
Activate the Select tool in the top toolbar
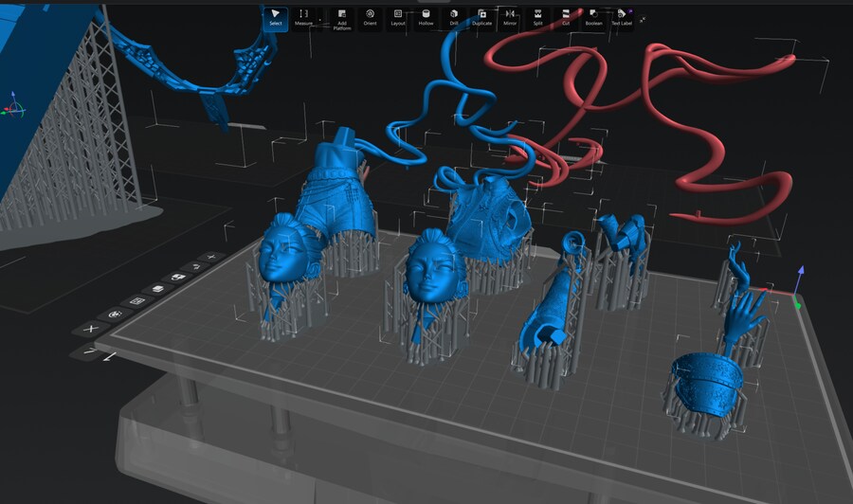point(275,17)
